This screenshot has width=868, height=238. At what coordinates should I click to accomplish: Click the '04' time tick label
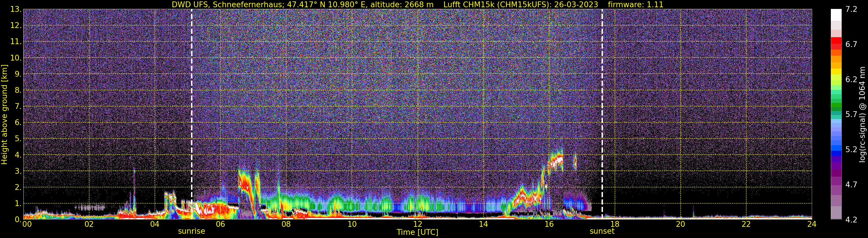click(154, 224)
